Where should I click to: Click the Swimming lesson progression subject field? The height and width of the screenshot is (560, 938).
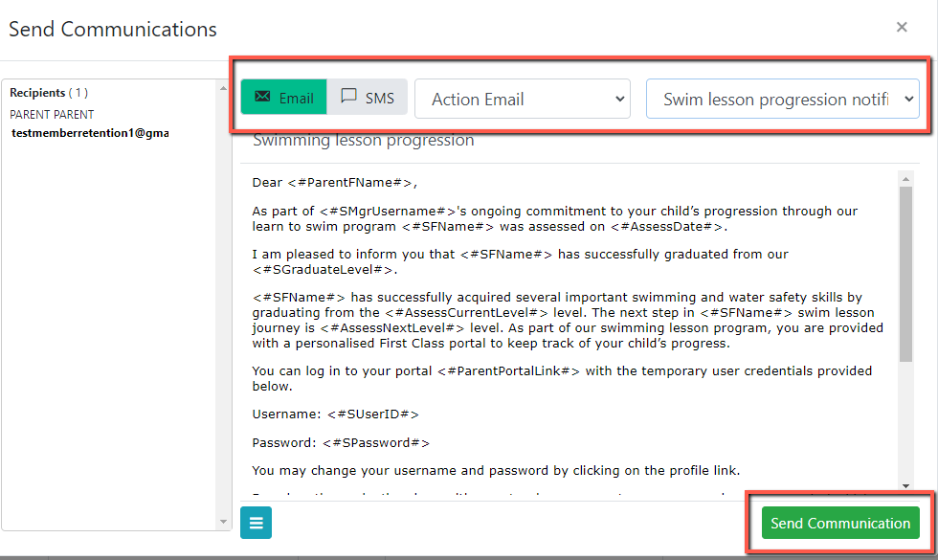click(579, 141)
